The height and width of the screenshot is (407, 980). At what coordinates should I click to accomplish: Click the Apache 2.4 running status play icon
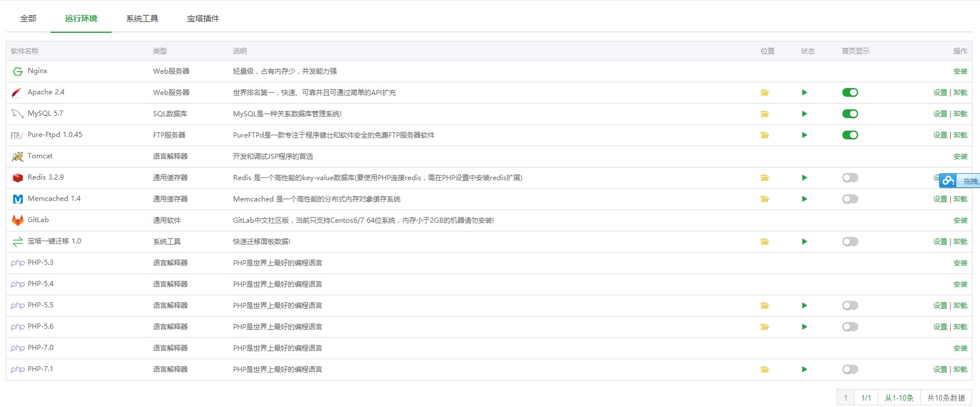pyautogui.click(x=804, y=93)
